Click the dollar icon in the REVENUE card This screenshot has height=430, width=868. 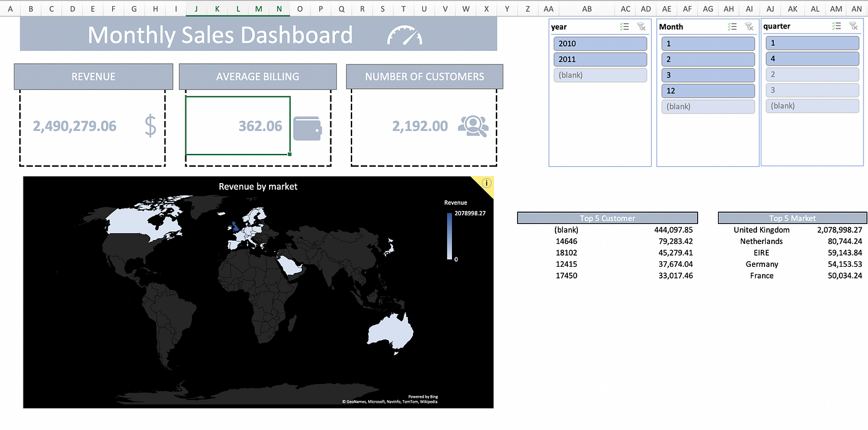pyautogui.click(x=150, y=125)
